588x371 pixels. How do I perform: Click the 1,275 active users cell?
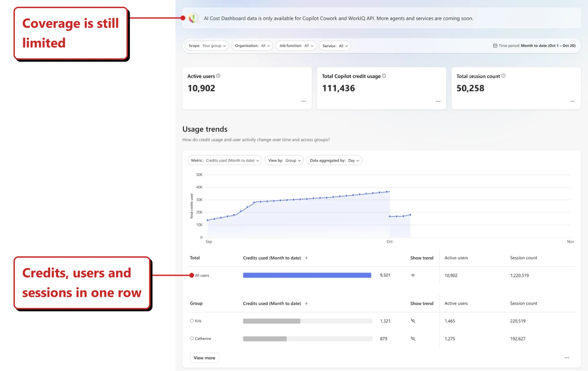pyautogui.click(x=450, y=339)
